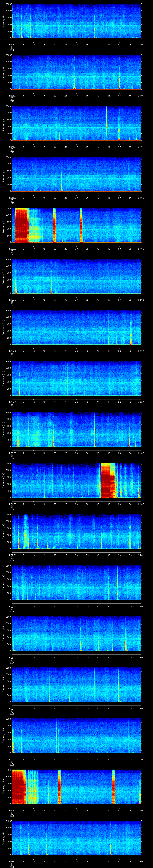The image size is (153, 868).
Task: Click the 11:37:00 start time label
Action: pos(12,810)
